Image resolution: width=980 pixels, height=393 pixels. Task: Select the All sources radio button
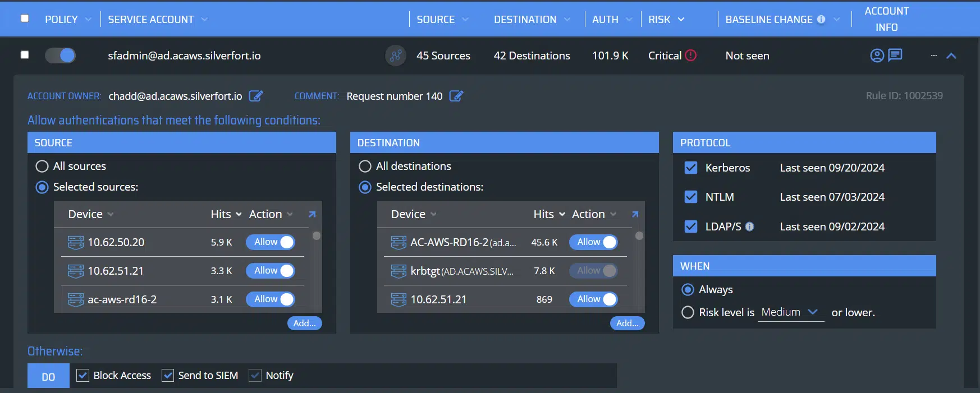[x=42, y=167]
